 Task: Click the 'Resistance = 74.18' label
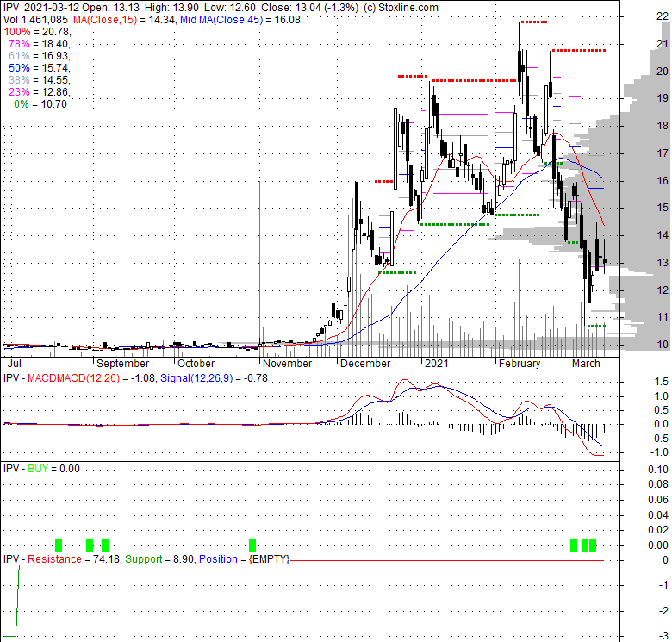click(x=74, y=559)
